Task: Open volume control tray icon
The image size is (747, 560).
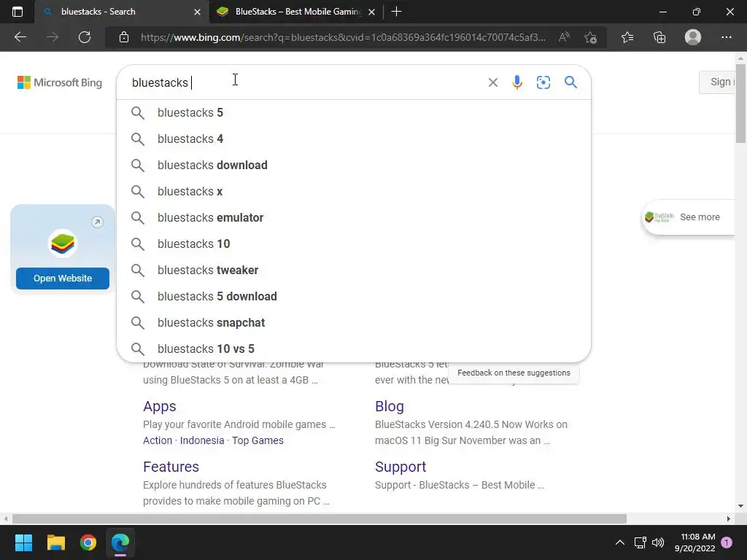Action: [x=658, y=542]
